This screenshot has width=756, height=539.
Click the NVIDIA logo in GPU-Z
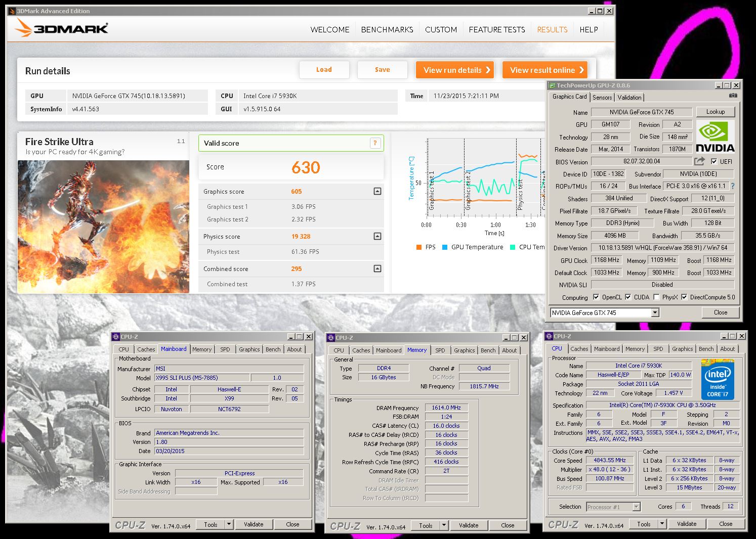[715, 137]
